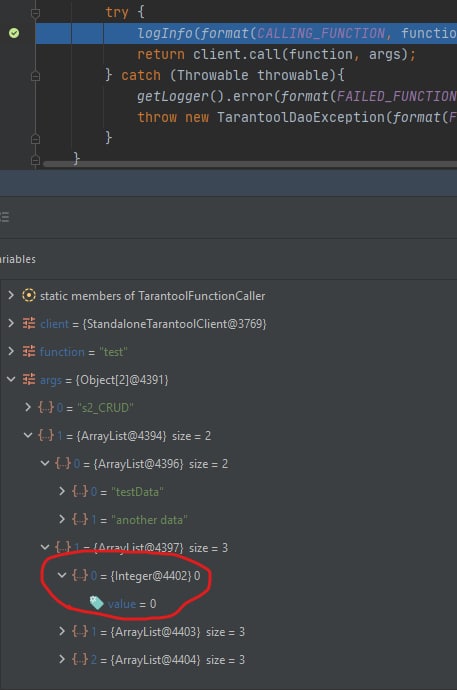Click the static members icon
The image size is (457, 690).
pyautogui.click(x=29, y=295)
